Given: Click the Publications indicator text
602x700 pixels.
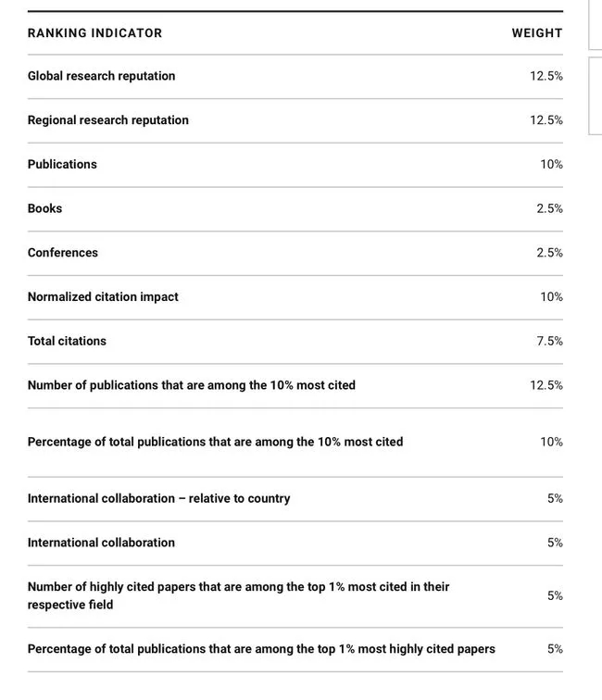Looking at the screenshot, I should [x=62, y=164].
